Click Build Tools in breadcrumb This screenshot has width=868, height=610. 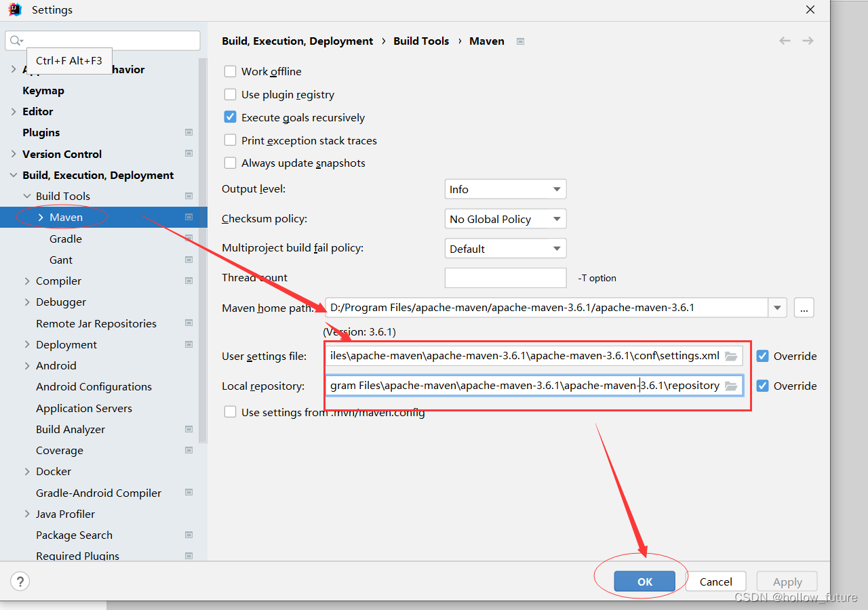click(421, 41)
